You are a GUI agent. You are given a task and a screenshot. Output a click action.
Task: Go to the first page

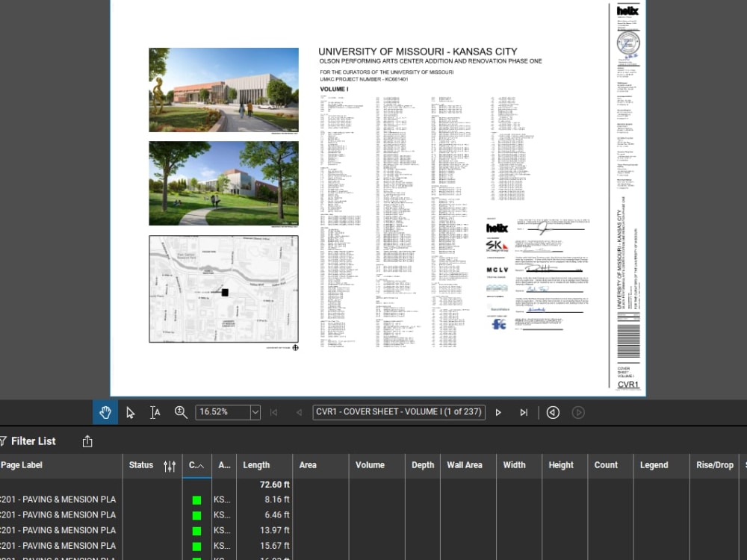(274, 412)
